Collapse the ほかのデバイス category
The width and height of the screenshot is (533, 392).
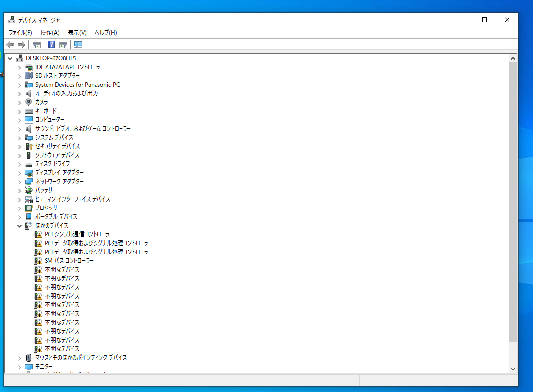click(20, 226)
